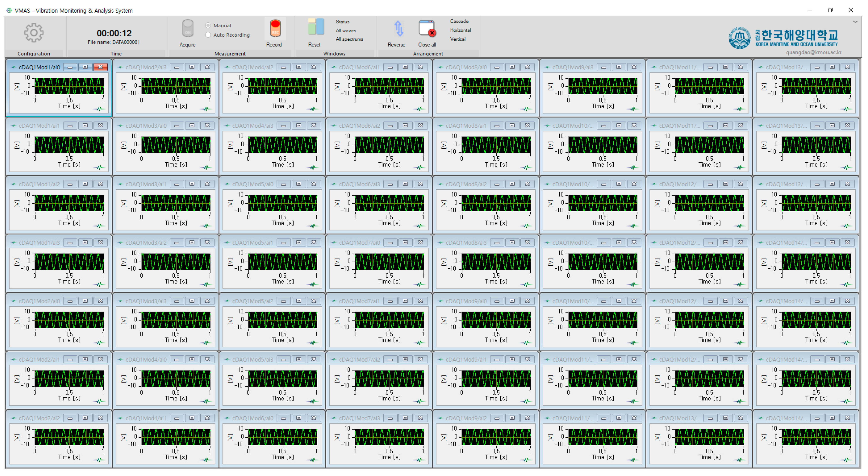Close the cDAQ1Mod1/ai0 window with red X
This screenshot has height=476, width=868.
[x=100, y=67]
